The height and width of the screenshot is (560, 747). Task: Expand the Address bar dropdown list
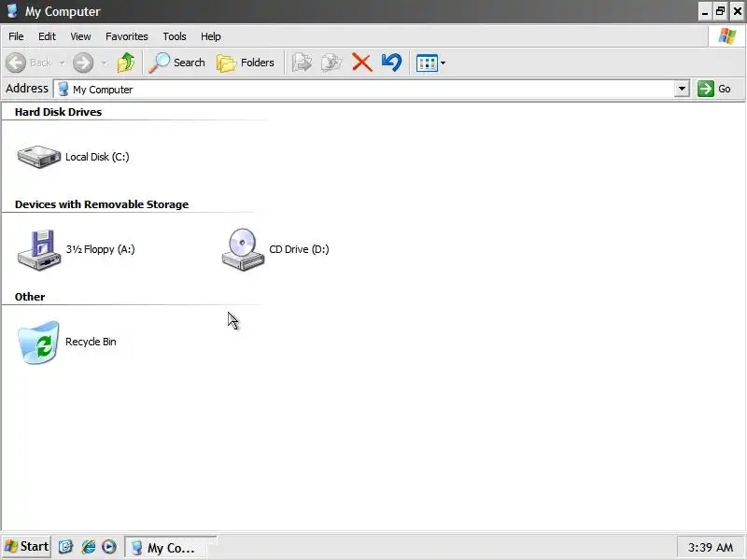(x=682, y=89)
